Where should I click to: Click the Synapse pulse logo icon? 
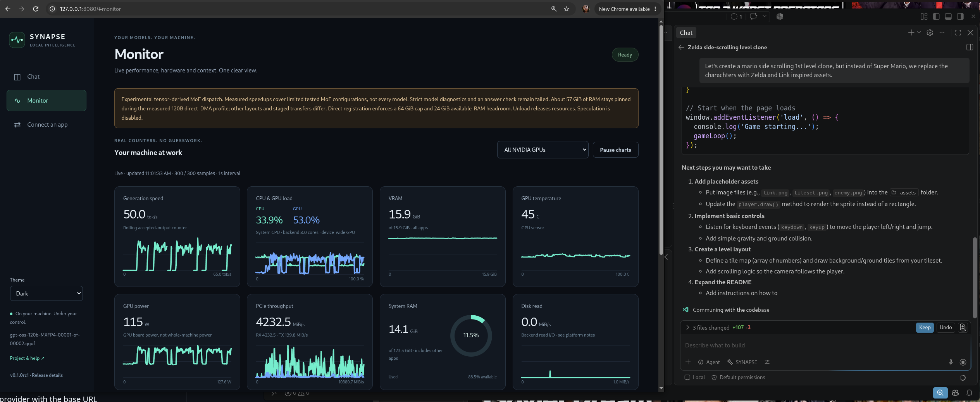17,40
